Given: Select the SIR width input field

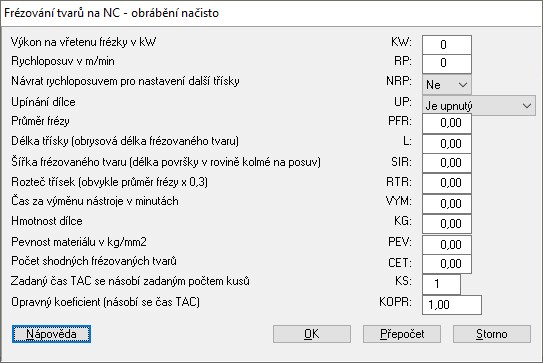Looking at the screenshot, I should (447, 163).
